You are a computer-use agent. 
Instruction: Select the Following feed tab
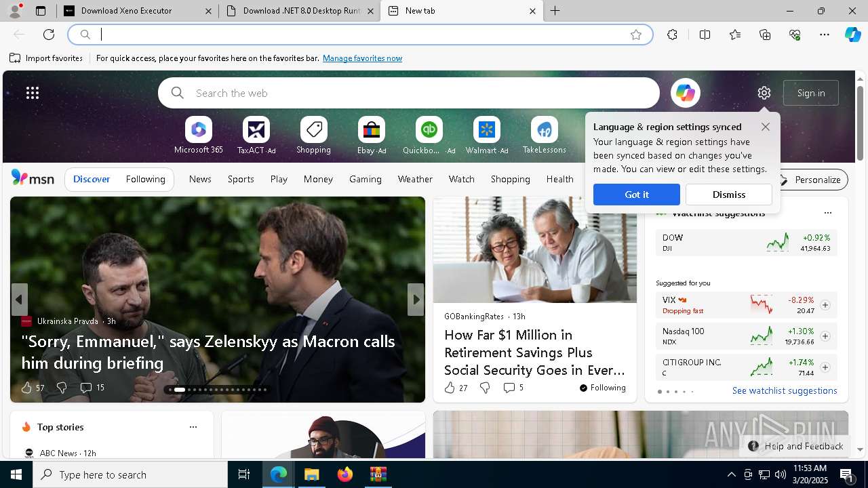[145, 179]
